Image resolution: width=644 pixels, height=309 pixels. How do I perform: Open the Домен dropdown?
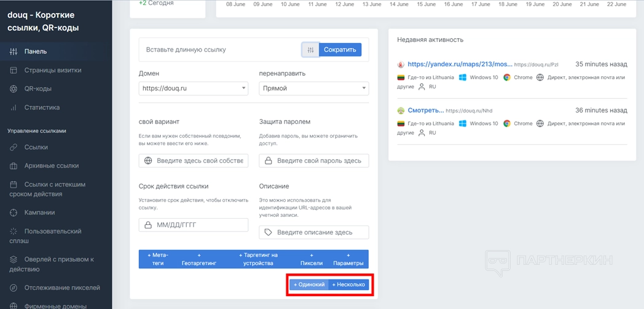click(x=194, y=88)
